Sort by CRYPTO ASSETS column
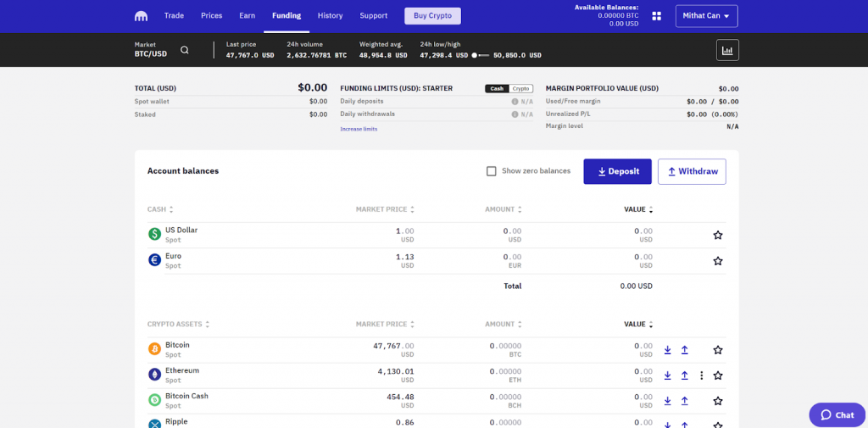This screenshot has width=868, height=428. [178, 324]
